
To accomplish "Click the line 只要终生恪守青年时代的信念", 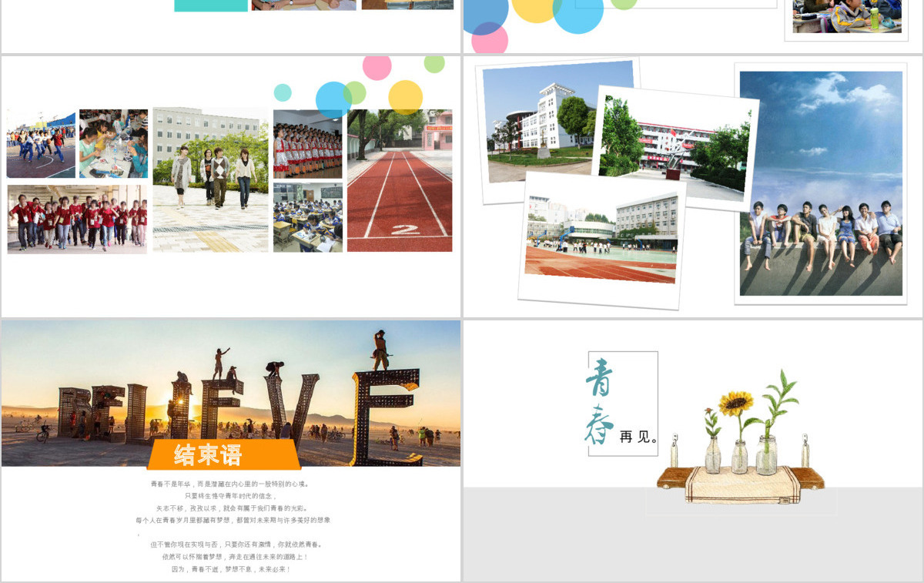I will tap(230, 496).
